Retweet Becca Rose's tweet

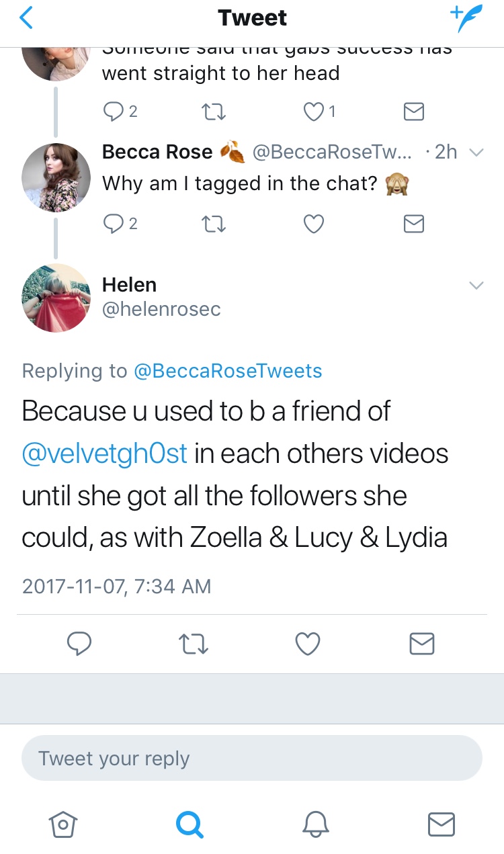[214, 224]
